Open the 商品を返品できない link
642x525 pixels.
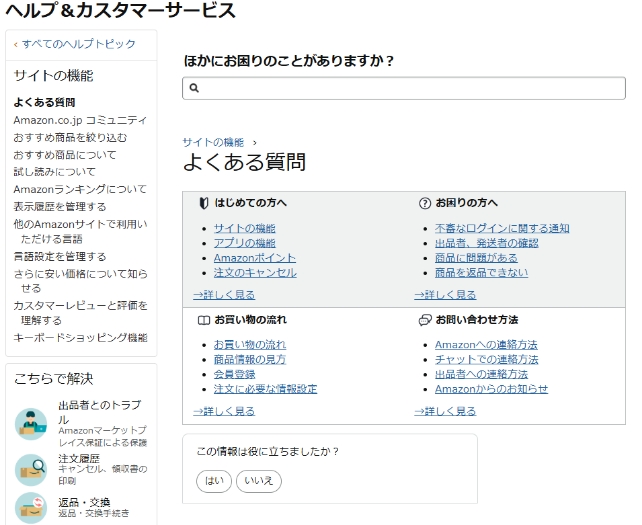point(482,273)
